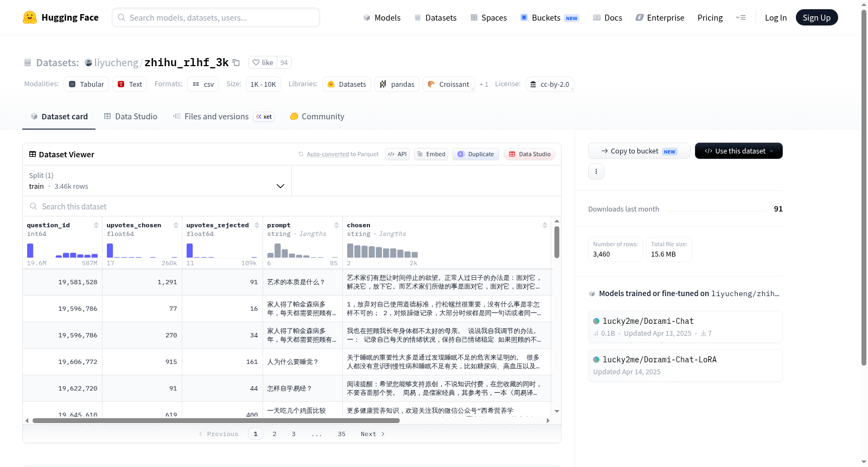Click the Sign Up button

click(x=816, y=17)
